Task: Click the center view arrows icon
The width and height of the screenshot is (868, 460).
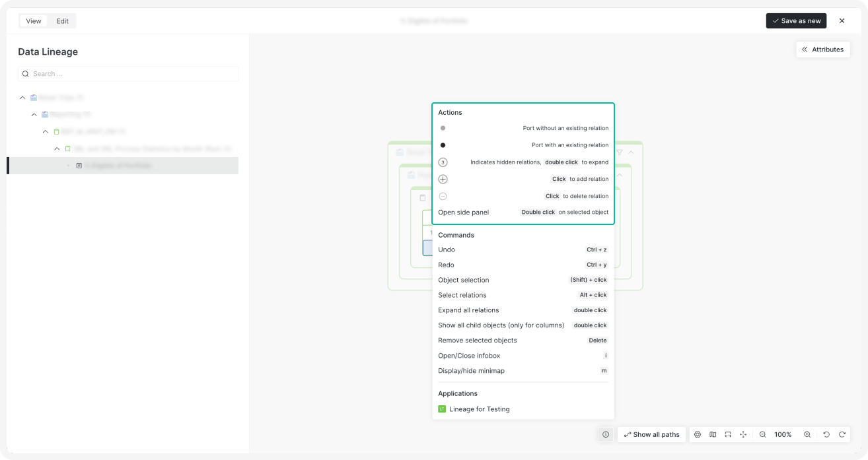Action: click(743, 434)
